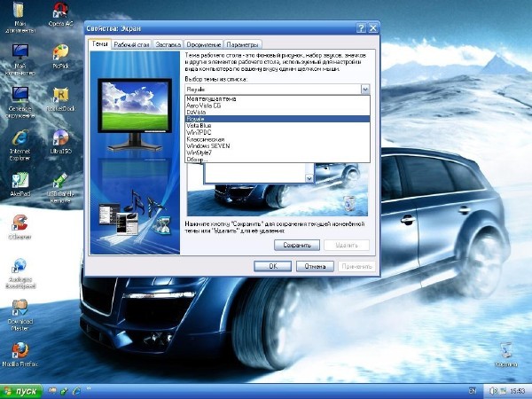
Task: Click the green USB Quick Launch icon
Action: (64, 390)
